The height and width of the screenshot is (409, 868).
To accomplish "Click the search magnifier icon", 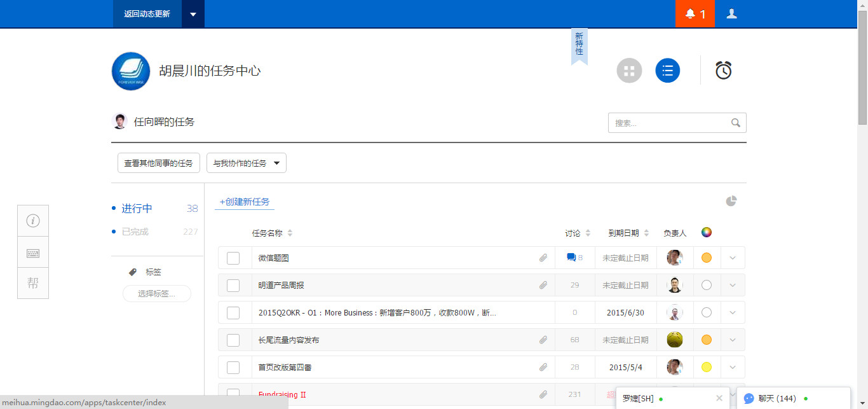I will point(736,123).
